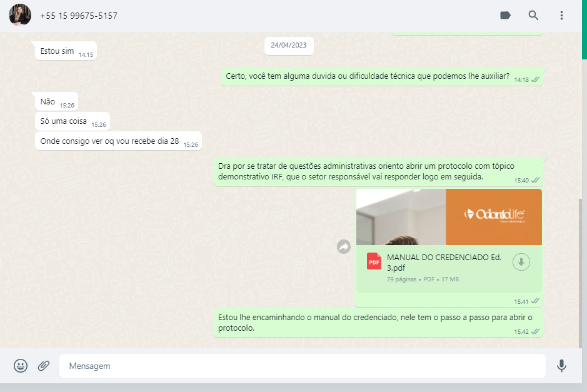
Task: Click read checkmarks on 15:40 message
Action: (x=535, y=180)
